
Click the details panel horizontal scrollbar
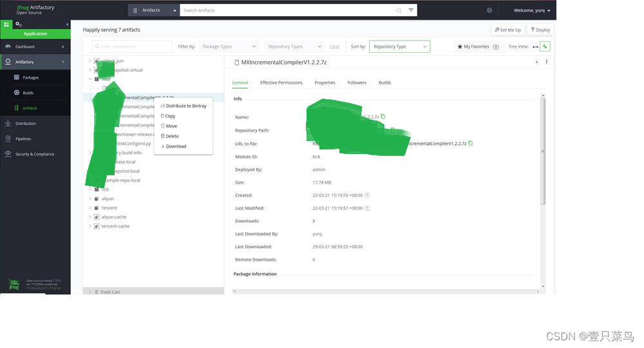tap(386, 291)
